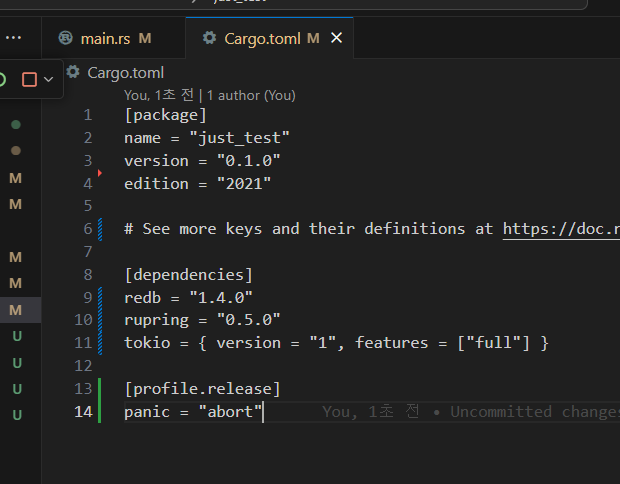Viewport: 620px width, 484px height.
Task: Click the red deleted-line arrow near line 4
Action: (x=100, y=173)
